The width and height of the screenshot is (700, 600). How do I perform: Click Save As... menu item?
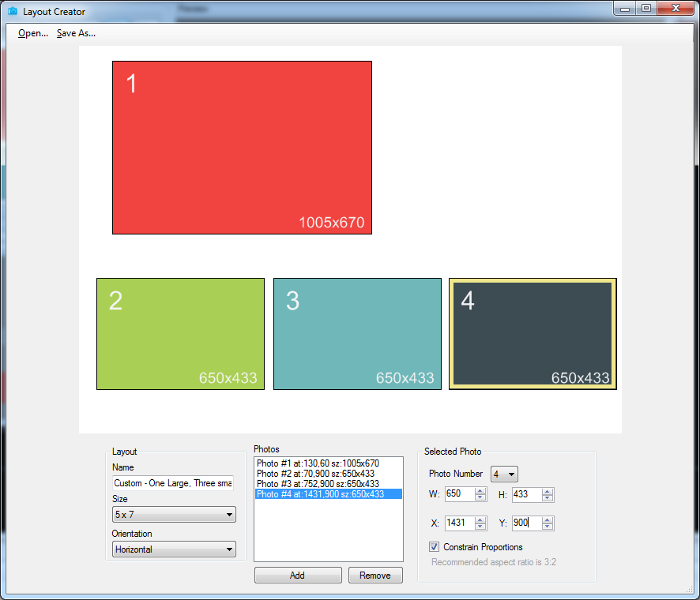[76, 33]
